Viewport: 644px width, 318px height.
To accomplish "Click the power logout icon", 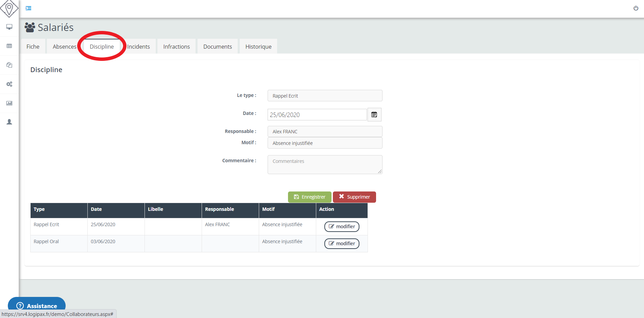I will [635, 8].
